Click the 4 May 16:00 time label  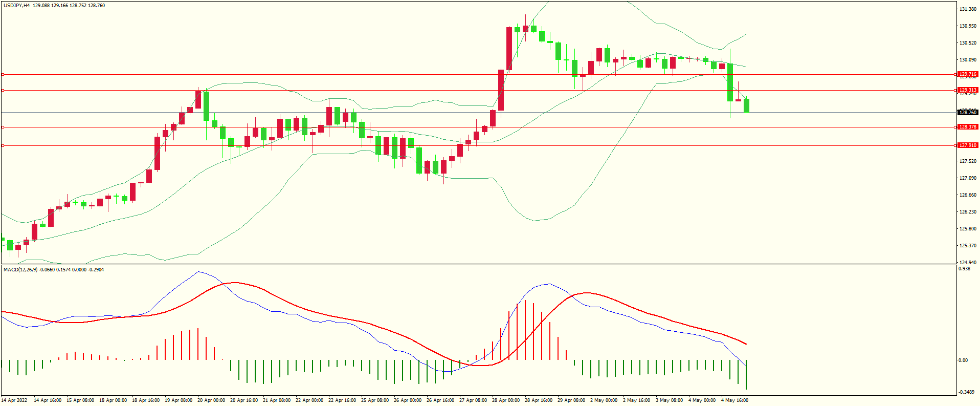coord(734,400)
